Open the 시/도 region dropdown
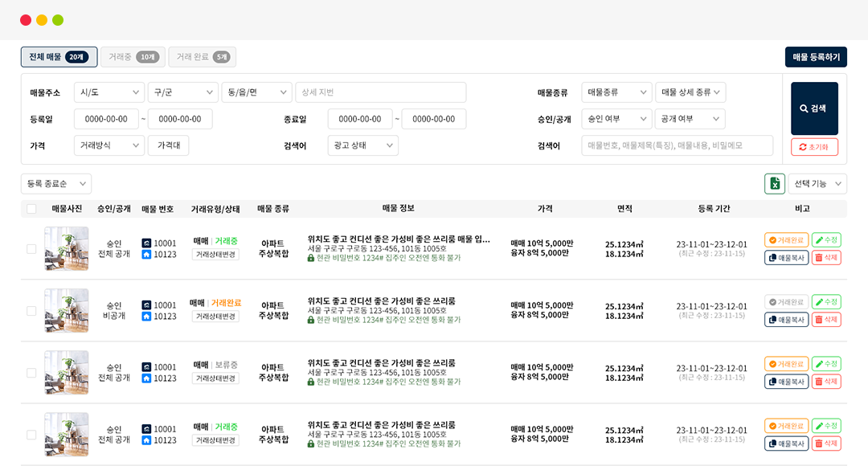868x466 pixels. (x=108, y=92)
